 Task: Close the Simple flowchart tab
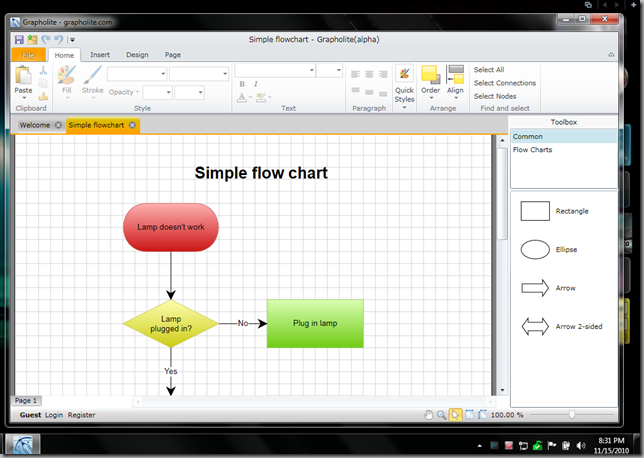coord(132,125)
